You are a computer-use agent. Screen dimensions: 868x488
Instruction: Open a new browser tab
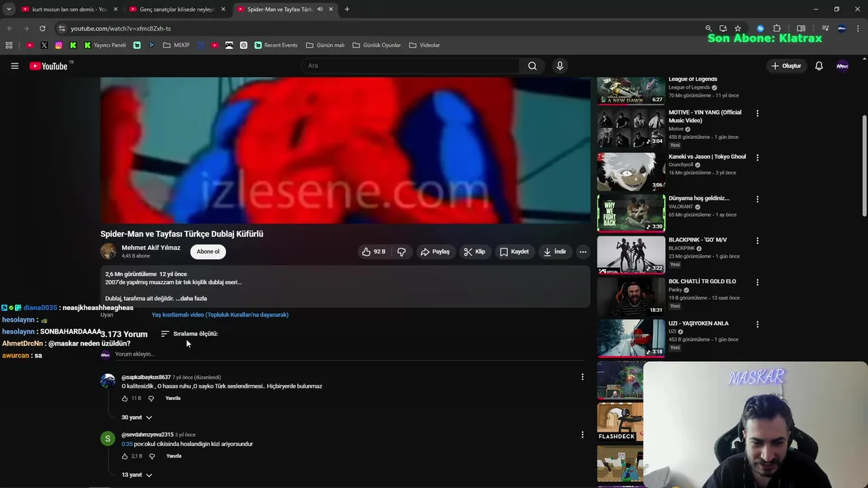[x=347, y=9]
